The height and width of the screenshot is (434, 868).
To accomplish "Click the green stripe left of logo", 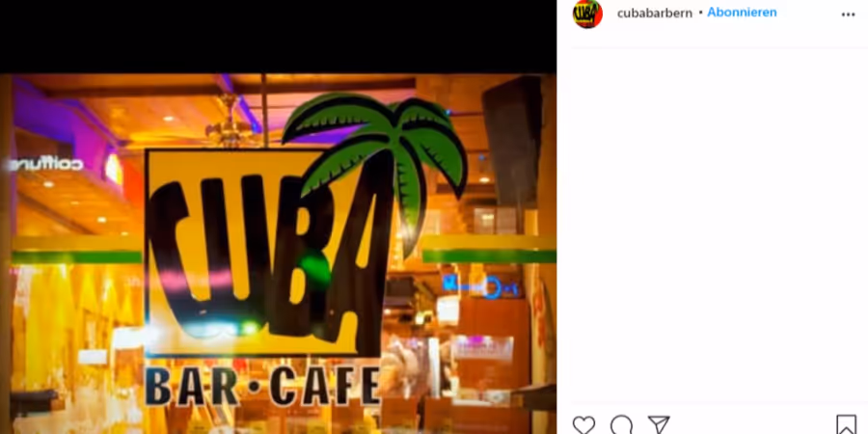I will tap(76, 258).
